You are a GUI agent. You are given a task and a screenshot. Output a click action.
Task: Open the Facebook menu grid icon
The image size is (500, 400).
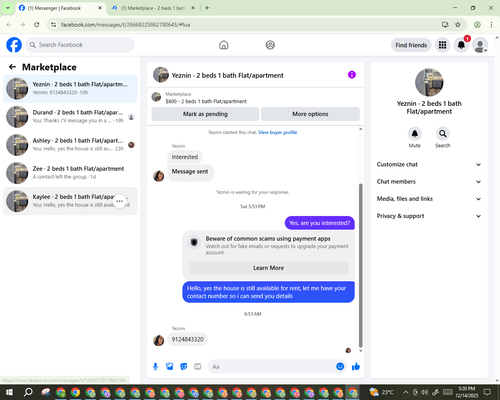442,45
